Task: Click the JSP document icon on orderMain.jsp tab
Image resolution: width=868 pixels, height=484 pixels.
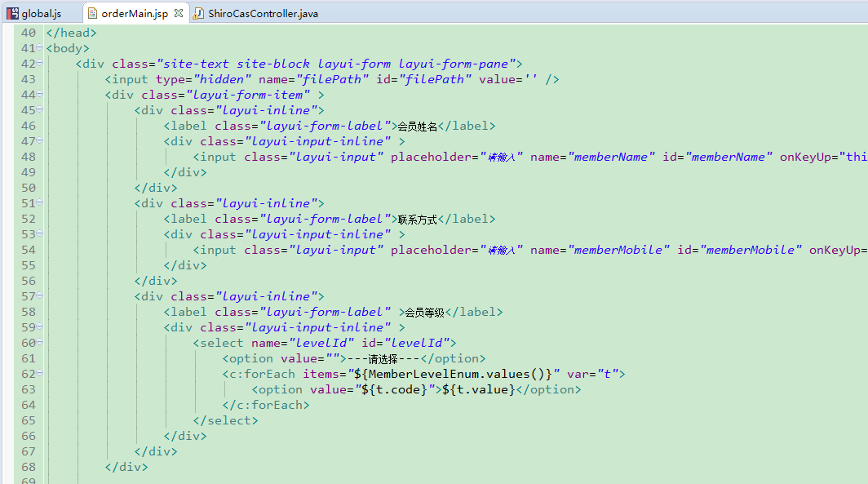Action: pyautogui.click(x=92, y=13)
